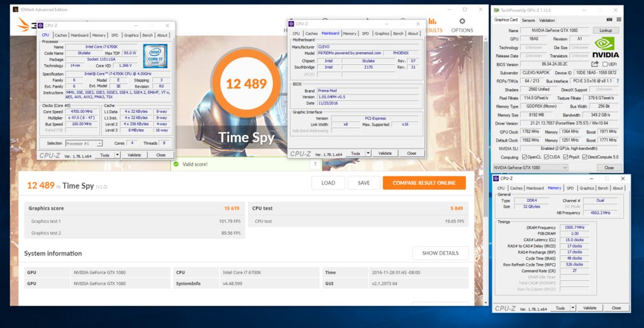Click the BIOS Version export arrow icon in GPU-Z
This screenshot has height=328, width=644.
595,64
